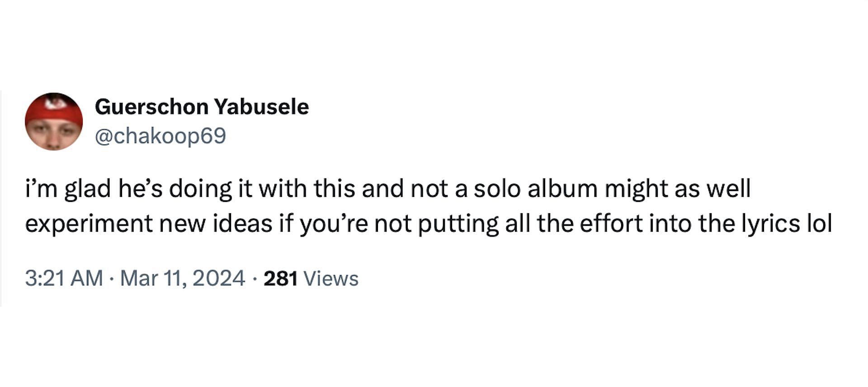Click the display name Guerschon Yabusele

point(202,107)
